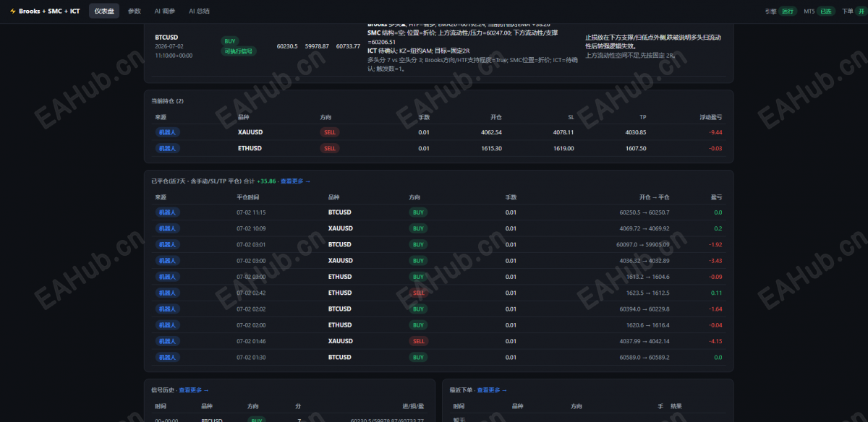Viewport: 868px width, 422px height.
Task: Click the total profit +35.86
Action: tap(267, 181)
